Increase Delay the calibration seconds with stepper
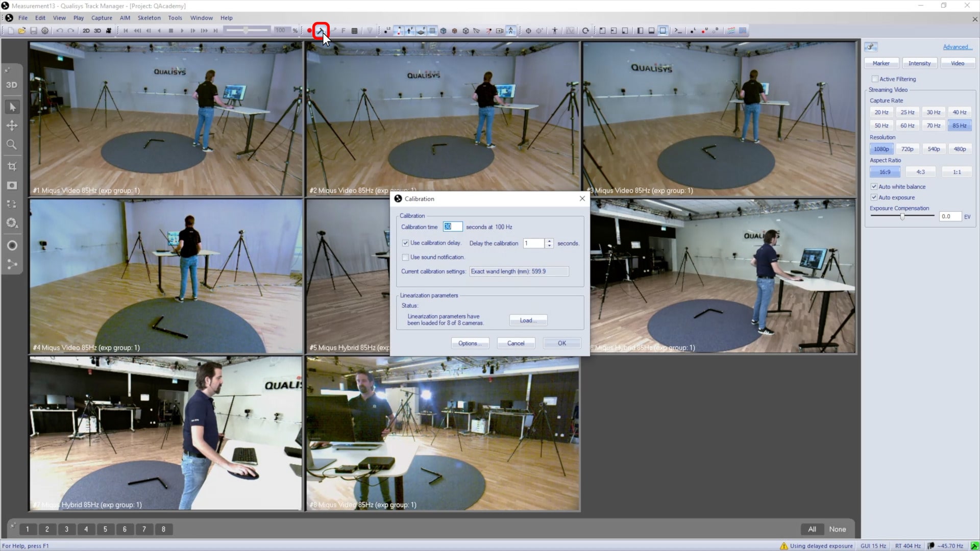The width and height of the screenshot is (980, 551). click(550, 241)
